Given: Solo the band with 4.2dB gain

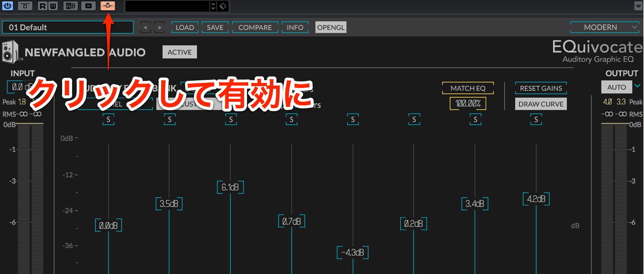Looking at the screenshot, I should pos(536,120).
